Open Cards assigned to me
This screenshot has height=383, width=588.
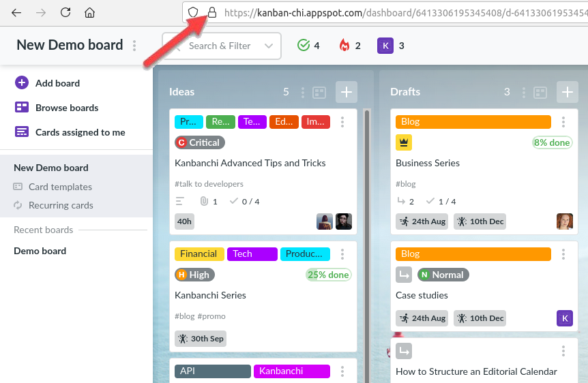(x=80, y=132)
